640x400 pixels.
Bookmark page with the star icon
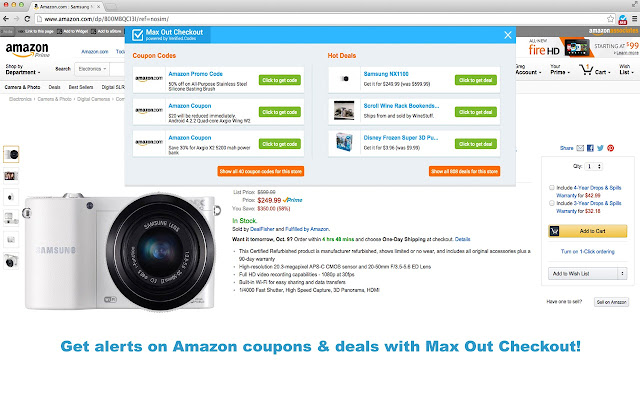tap(610, 19)
